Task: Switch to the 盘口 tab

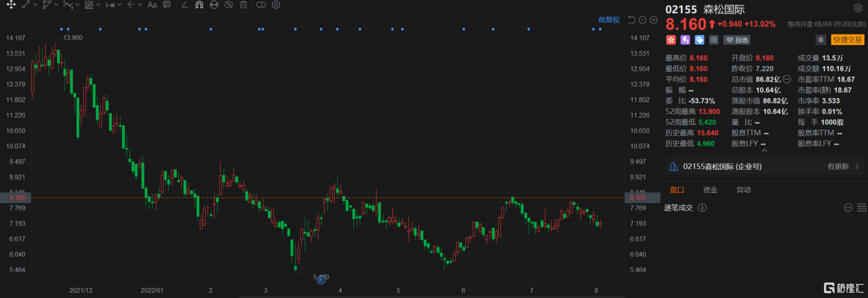Action: [x=677, y=190]
